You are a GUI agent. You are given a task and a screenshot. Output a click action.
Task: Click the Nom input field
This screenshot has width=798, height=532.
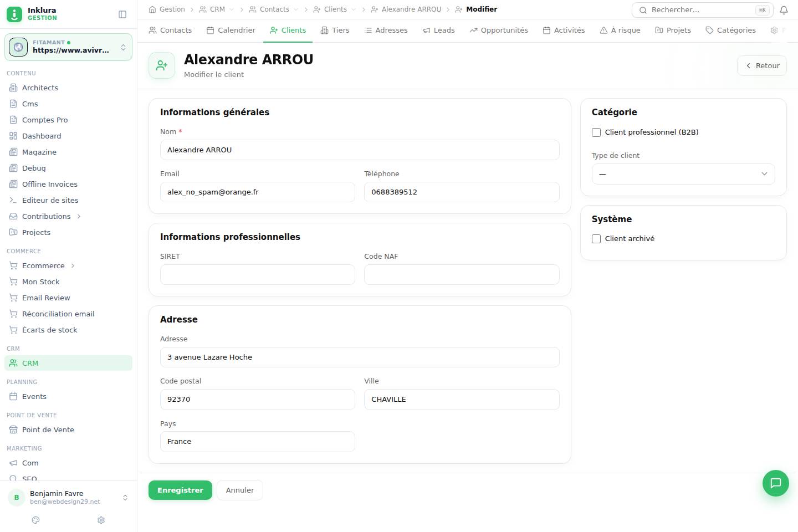coord(360,150)
